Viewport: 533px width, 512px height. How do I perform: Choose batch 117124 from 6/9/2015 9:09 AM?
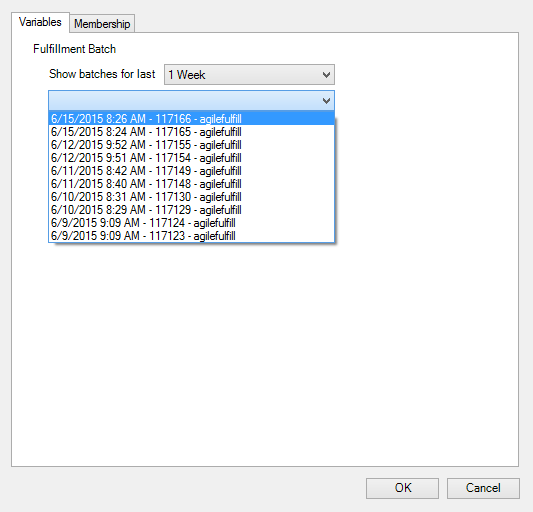[191, 223]
